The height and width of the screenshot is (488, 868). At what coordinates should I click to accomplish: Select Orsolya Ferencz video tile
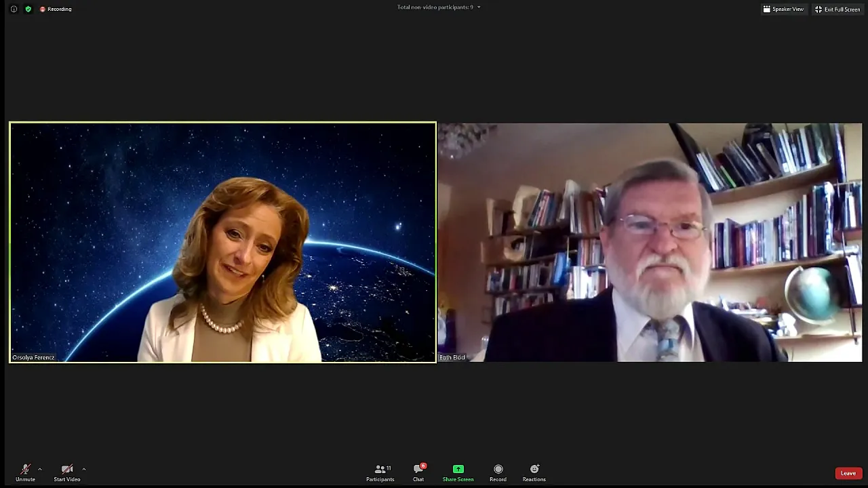(x=222, y=242)
